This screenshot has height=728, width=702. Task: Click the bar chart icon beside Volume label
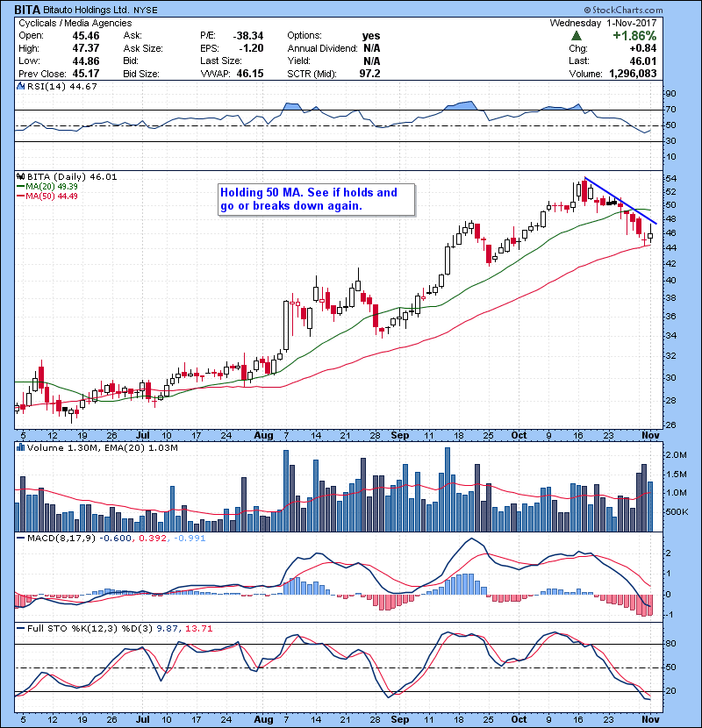20,447
